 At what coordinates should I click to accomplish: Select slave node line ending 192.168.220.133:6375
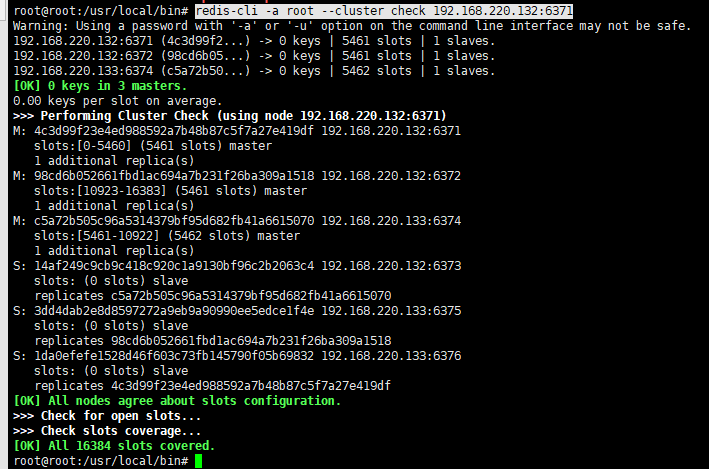click(237, 311)
